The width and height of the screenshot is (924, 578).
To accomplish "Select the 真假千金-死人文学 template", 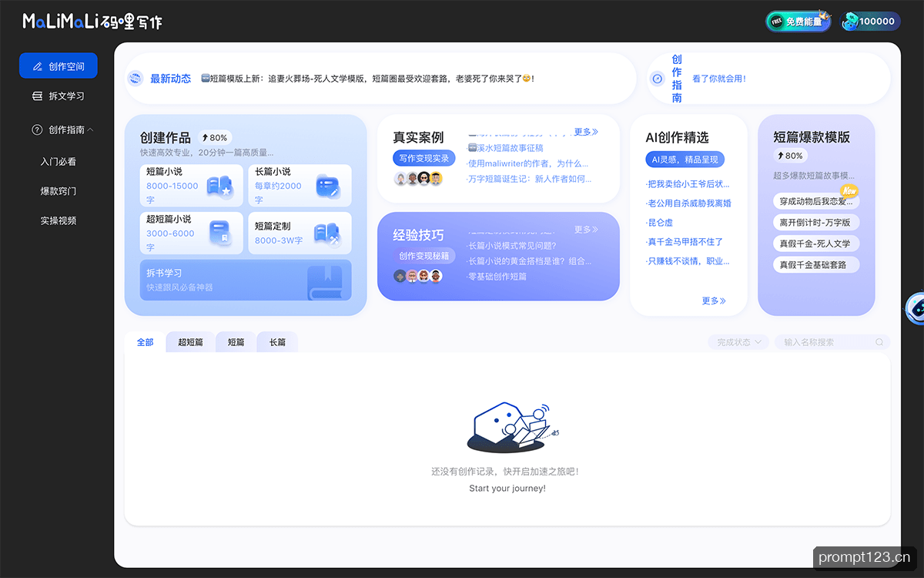I will [816, 244].
